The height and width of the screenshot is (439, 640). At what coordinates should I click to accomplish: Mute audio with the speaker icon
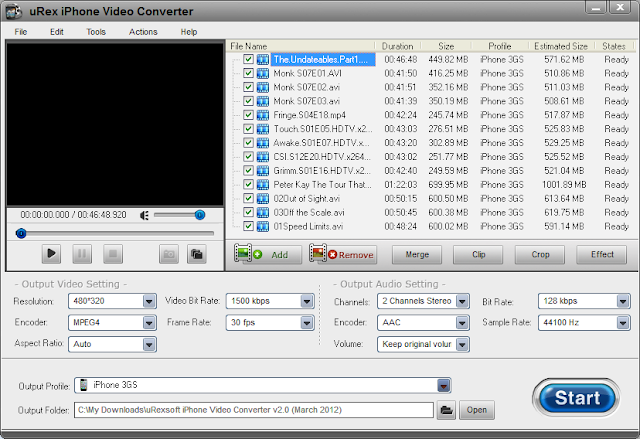click(144, 215)
